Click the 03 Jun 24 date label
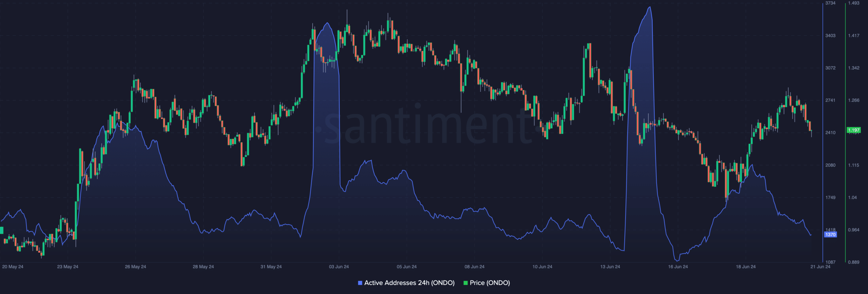Image resolution: width=868 pixels, height=294 pixels. [x=339, y=267]
